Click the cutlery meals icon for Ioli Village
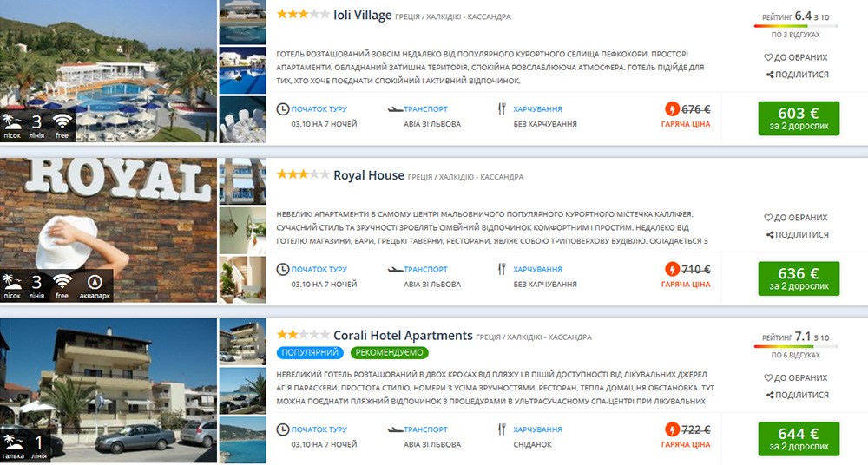The width and height of the screenshot is (868, 465). (502, 109)
